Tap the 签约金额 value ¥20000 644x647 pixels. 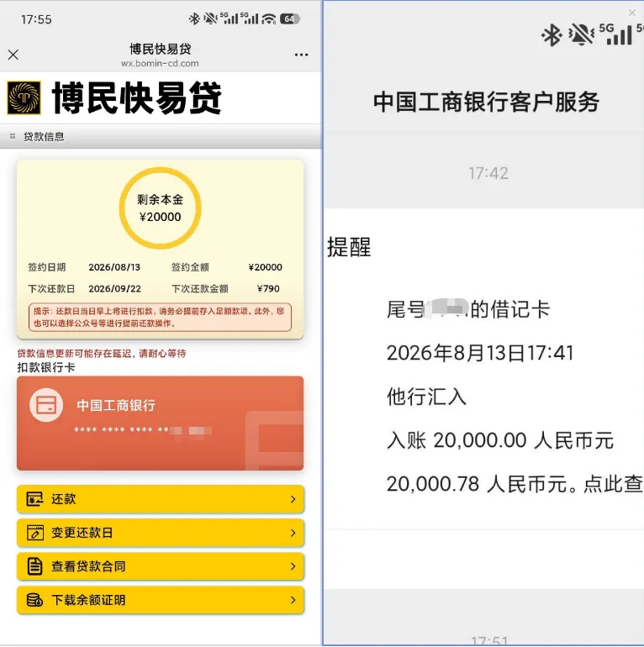pos(265,267)
